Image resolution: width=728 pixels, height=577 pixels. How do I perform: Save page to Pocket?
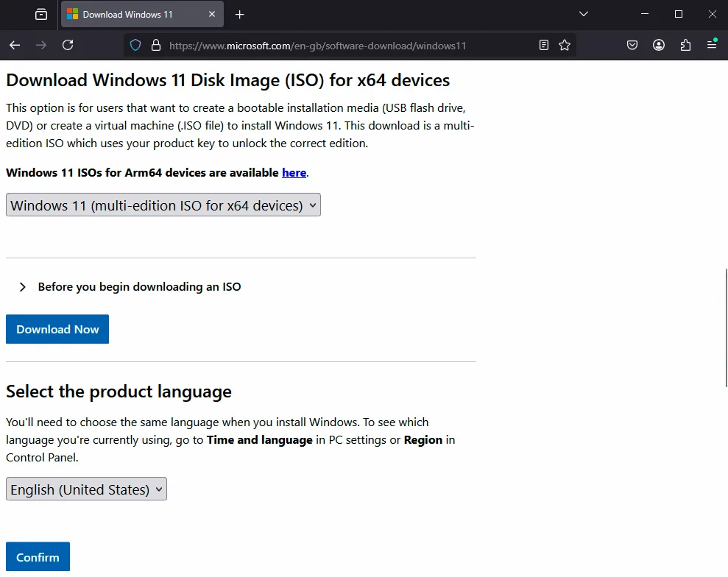(x=632, y=45)
